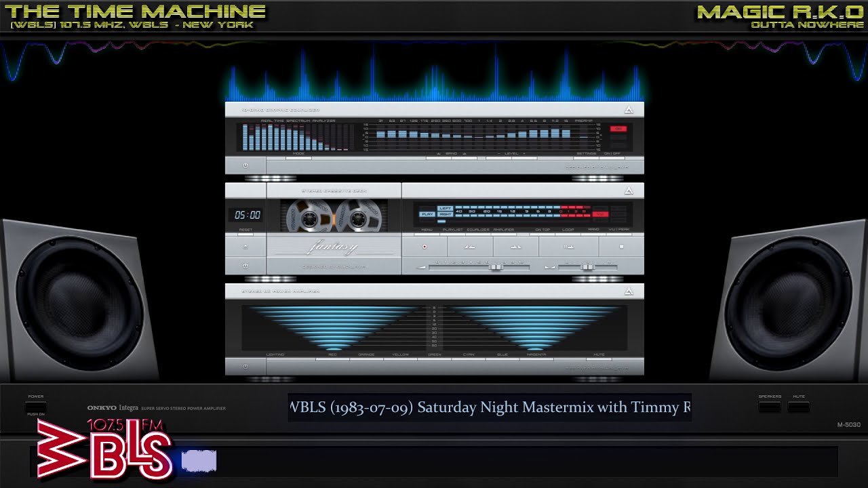Click the Left channel VU indicator
The width and height of the screenshot is (868, 488).
[445, 208]
